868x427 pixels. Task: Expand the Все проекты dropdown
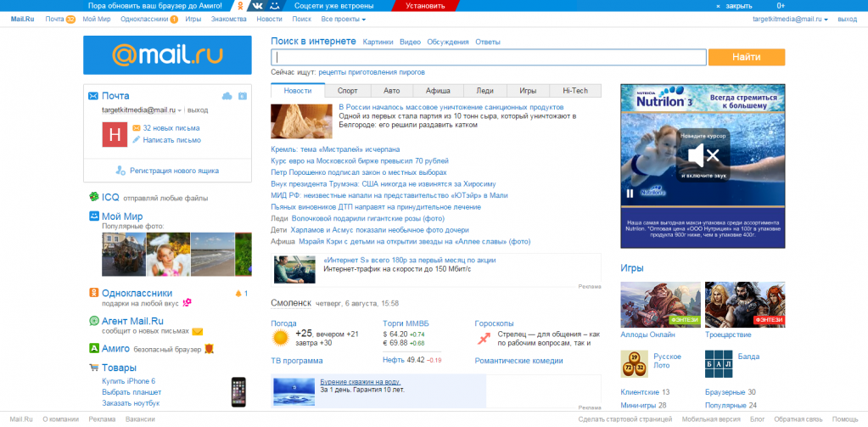(344, 19)
